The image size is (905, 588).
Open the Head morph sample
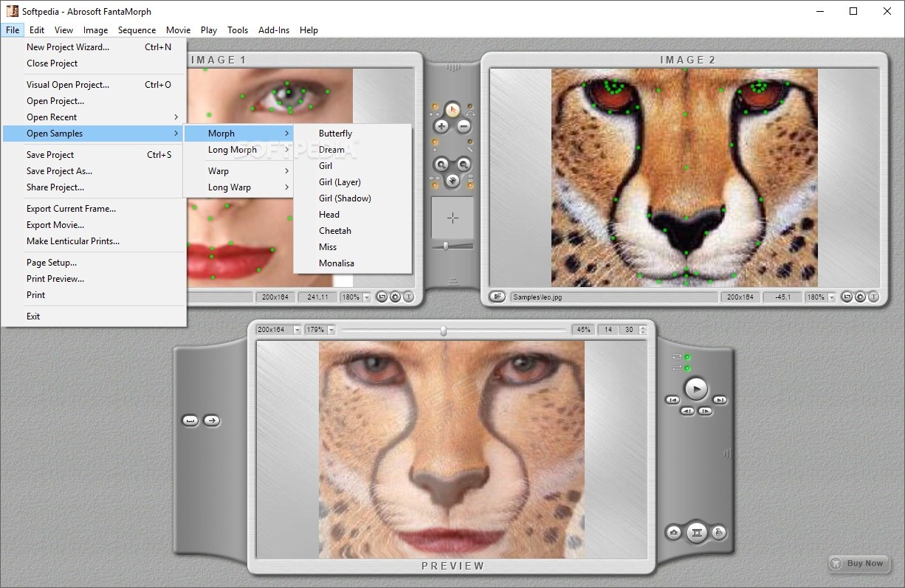353,215
